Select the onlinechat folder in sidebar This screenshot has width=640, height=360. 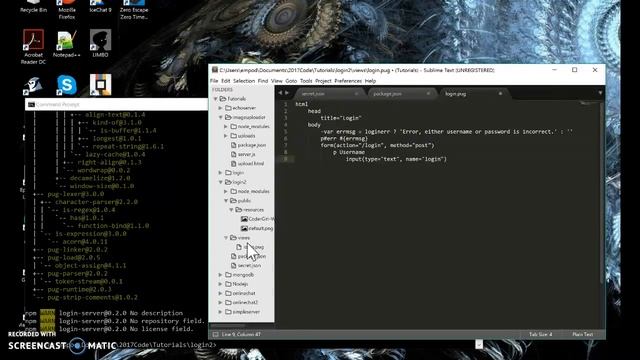click(244, 293)
